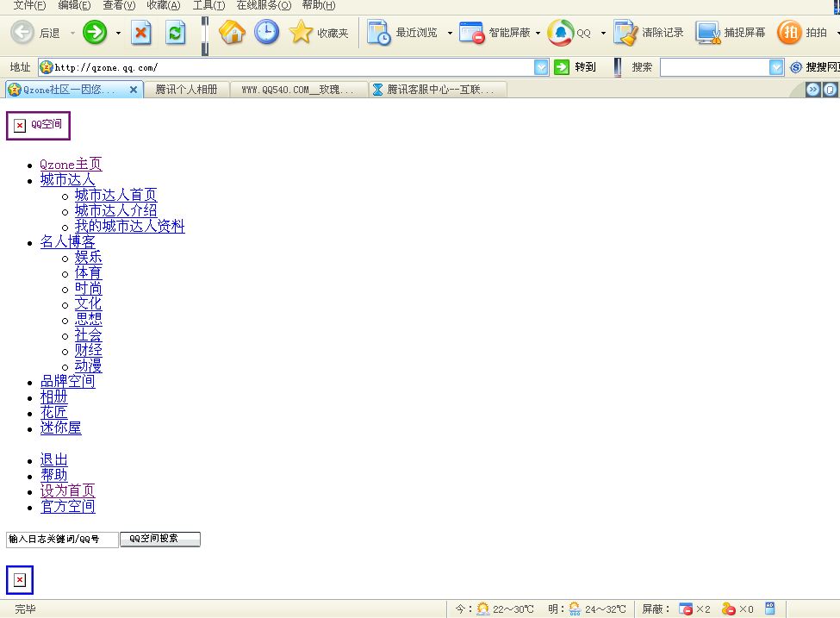Open the Forward button history dropdown
The width and height of the screenshot is (840, 618).
point(118,34)
